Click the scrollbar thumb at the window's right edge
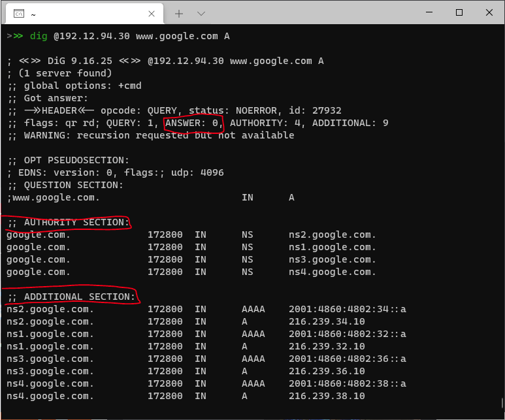Viewport: 505px width, 420px height. [502, 403]
